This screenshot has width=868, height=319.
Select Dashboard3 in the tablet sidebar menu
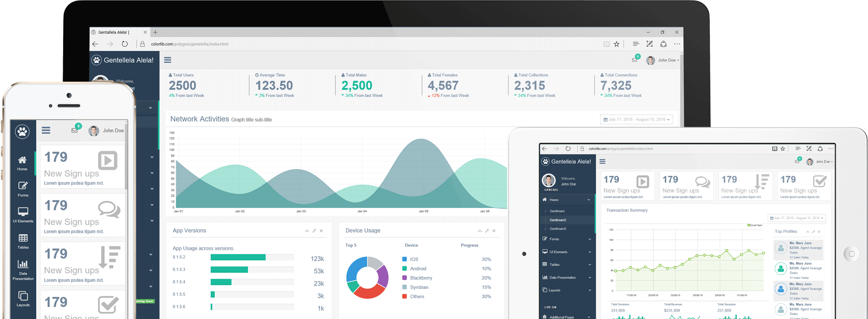pos(558,229)
